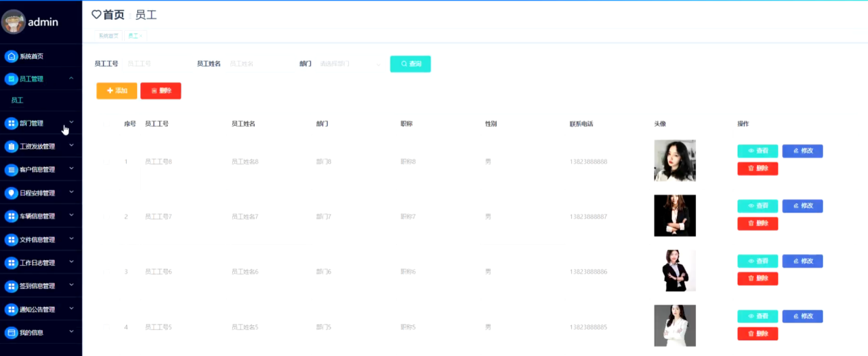Click pencil icon of 修改 for 员工工号7

click(x=796, y=205)
